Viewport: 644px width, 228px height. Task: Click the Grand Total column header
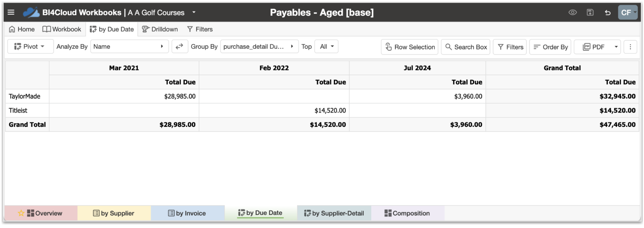tap(562, 68)
